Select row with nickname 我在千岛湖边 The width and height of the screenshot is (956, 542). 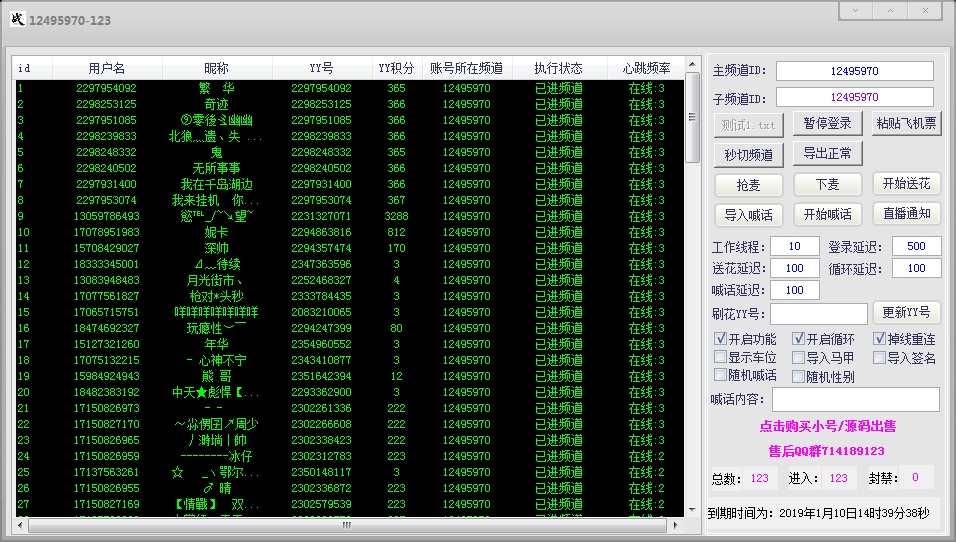(349, 184)
